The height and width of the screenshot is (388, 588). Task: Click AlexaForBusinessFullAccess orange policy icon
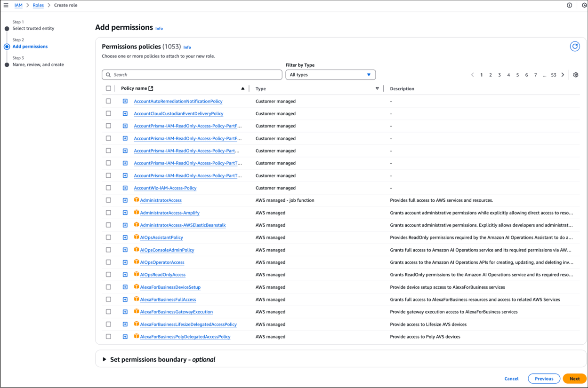click(137, 299)
